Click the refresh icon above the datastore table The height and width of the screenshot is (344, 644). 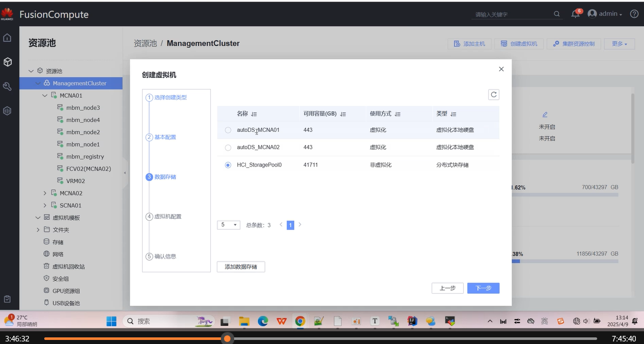point(493,95)
